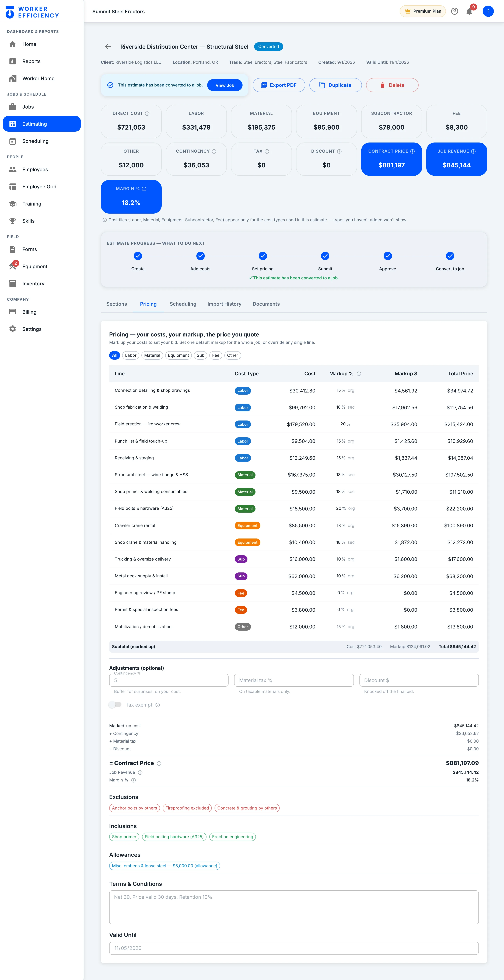The height and width of the screenshot is (980, 504).
Task: Switch to the Sections tab
Action: click(117, 304)
